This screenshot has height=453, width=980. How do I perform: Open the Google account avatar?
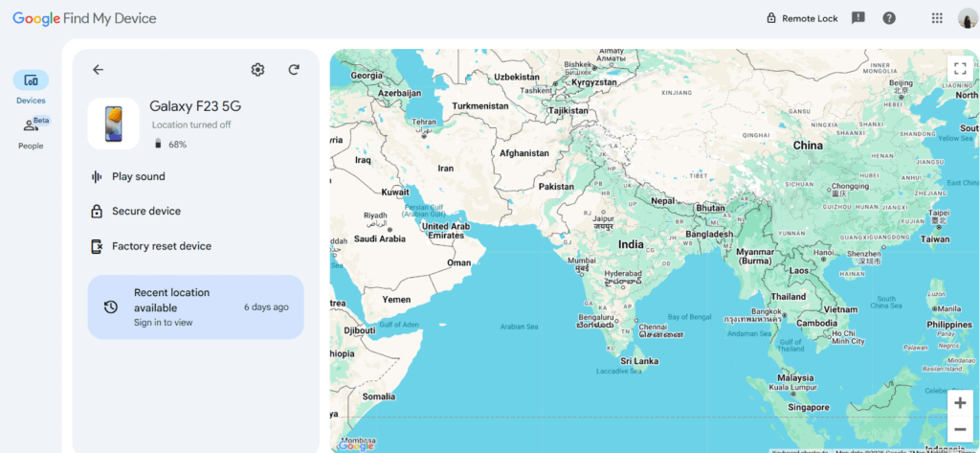(968, 18)
